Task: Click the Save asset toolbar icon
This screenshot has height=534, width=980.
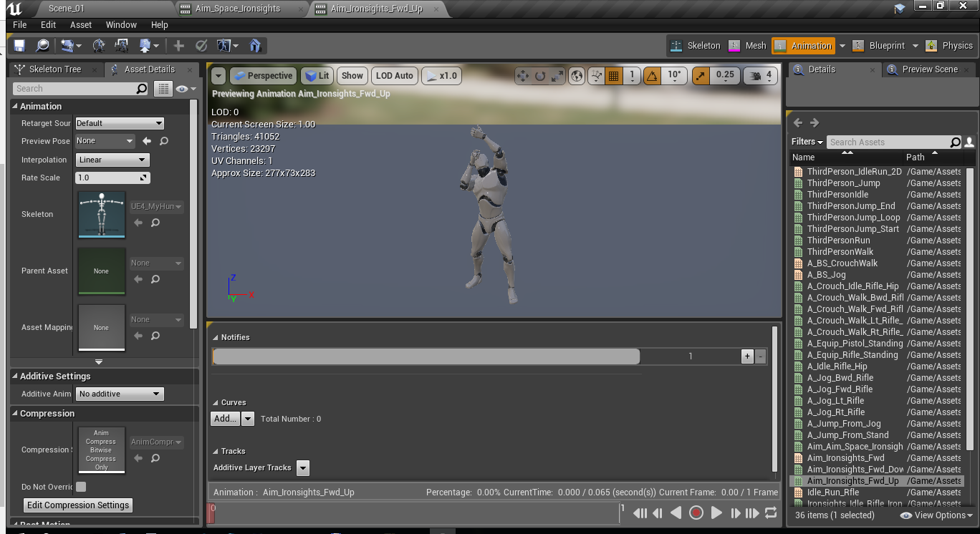Action: tap(19, 45)
